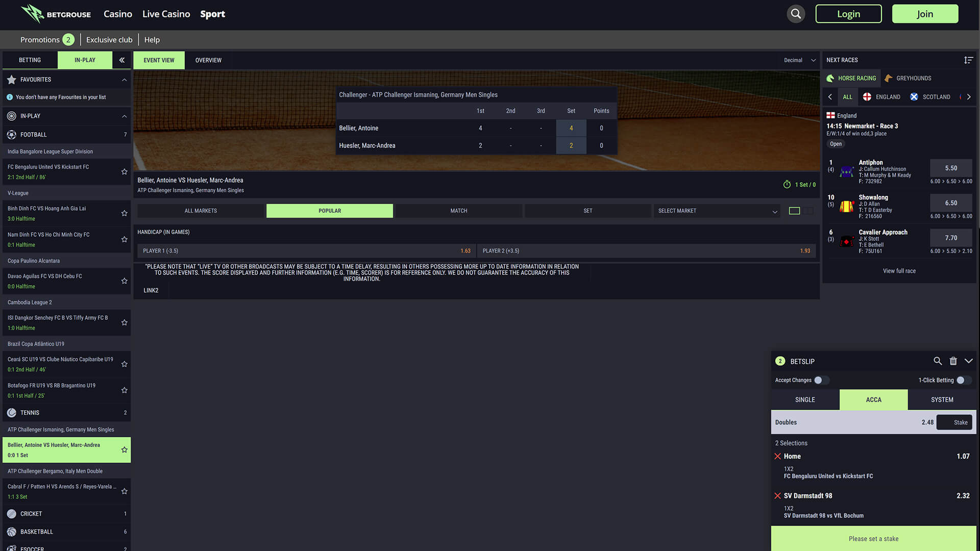
Task: Open the Select Market dropdown
Action: point(717,211)
